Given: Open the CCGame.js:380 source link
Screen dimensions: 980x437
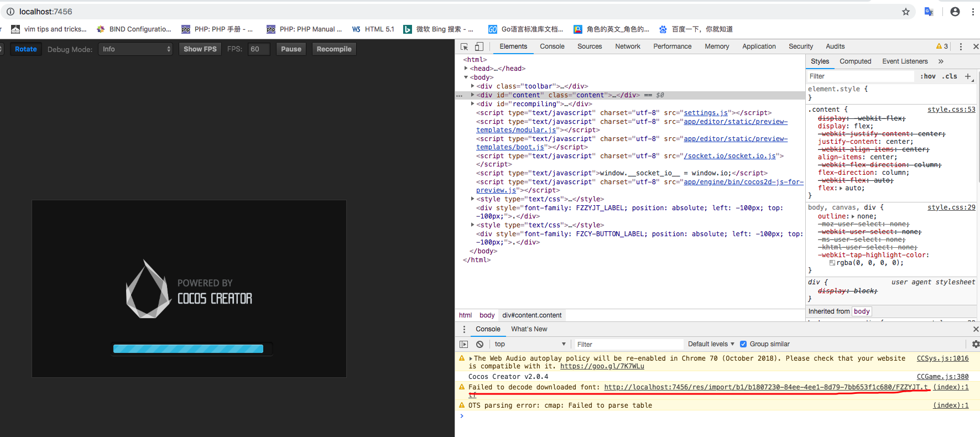Looking at the screenshot, I should [942, 377].
